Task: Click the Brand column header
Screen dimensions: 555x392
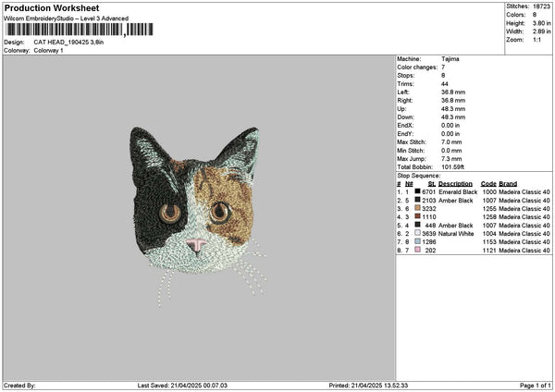Action: tap(508, 184)
